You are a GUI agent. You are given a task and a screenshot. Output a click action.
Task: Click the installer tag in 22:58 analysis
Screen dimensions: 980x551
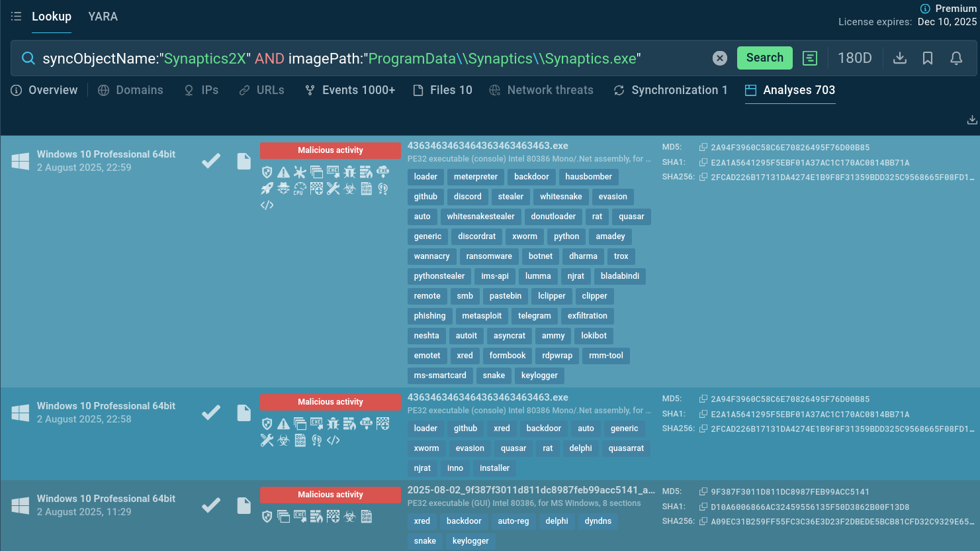tap(494, 468)
